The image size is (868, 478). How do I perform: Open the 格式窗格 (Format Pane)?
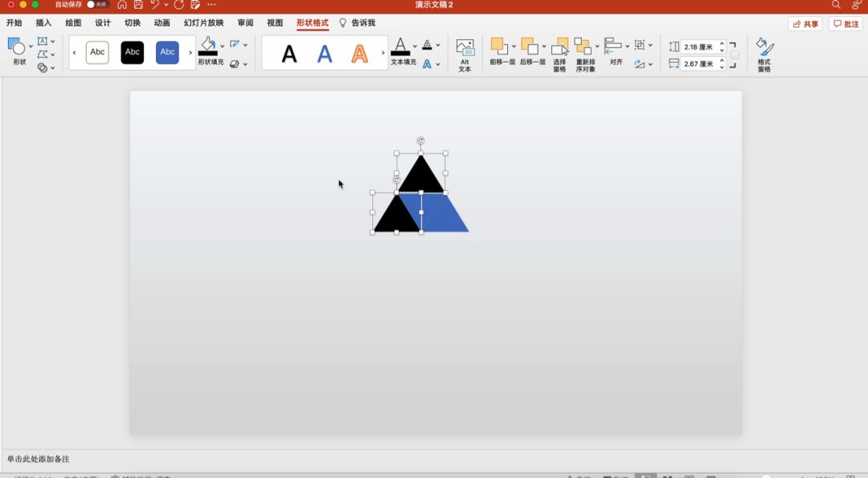[764, 54]
